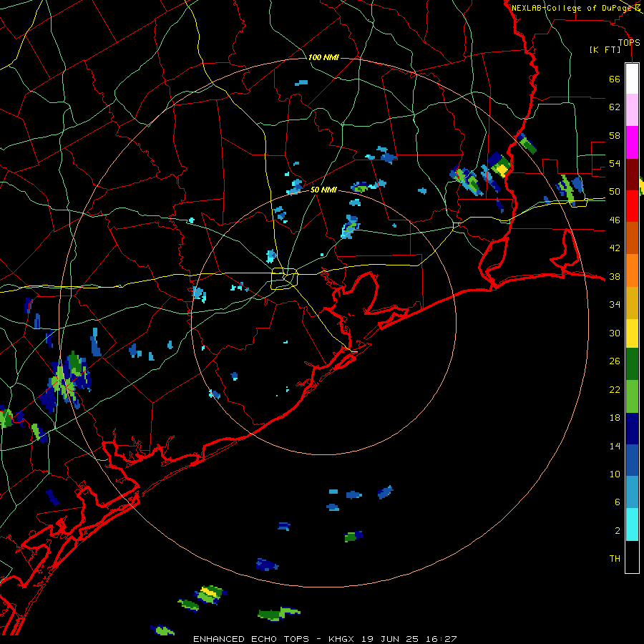Viewport: 644px width, 644px height.
Task: Click the cyan swatch near the legend bottom
Action: (632, 525)
